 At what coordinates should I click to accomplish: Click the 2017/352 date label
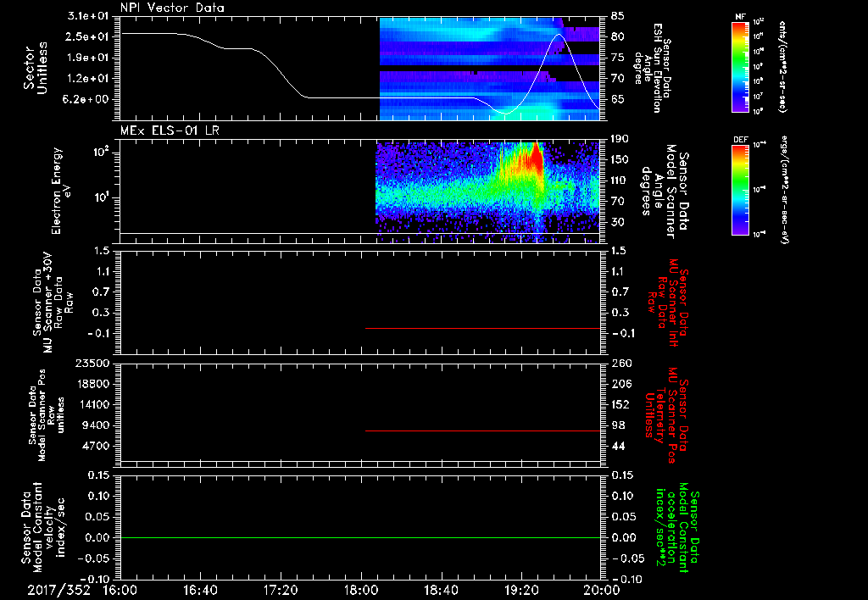(58, 590)
